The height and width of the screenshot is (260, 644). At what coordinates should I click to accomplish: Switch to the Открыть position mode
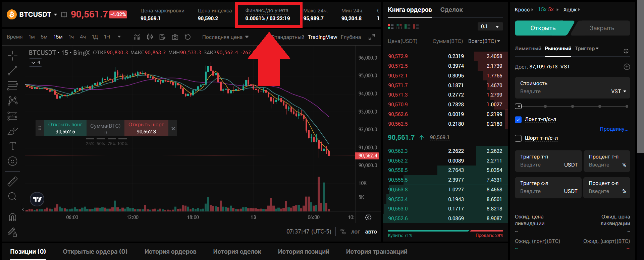coord(543,28)
